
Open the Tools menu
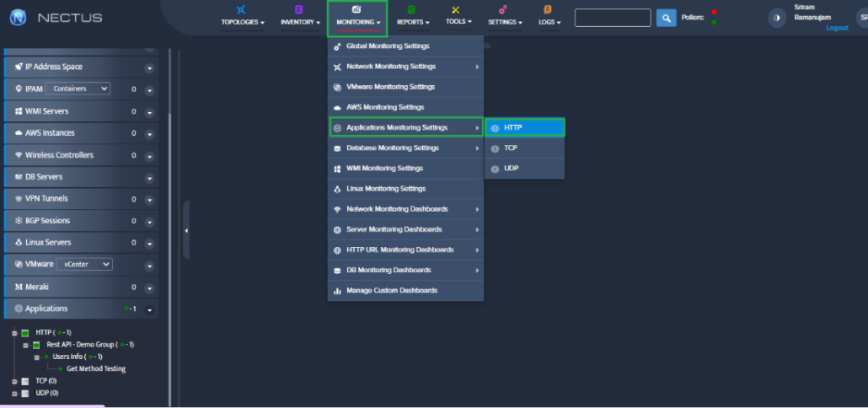tap(458, 16)
